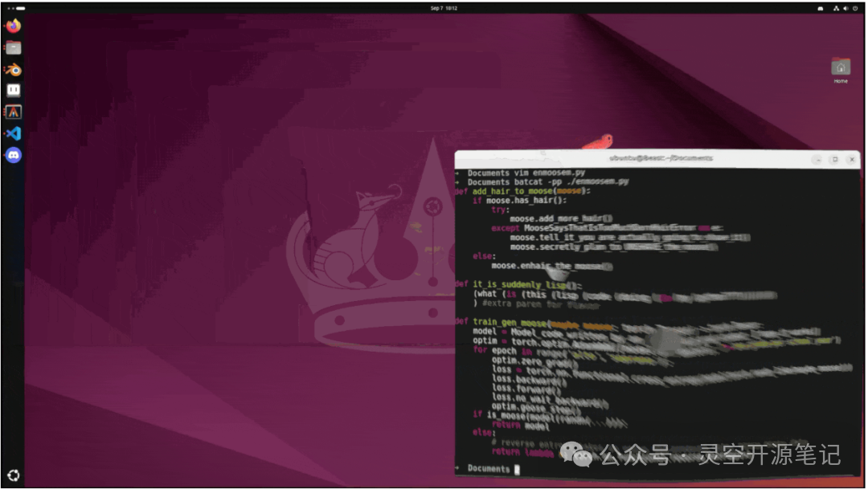
Task: Click the white two-bar app icon in dock
Action: click(x=13, y=91)
